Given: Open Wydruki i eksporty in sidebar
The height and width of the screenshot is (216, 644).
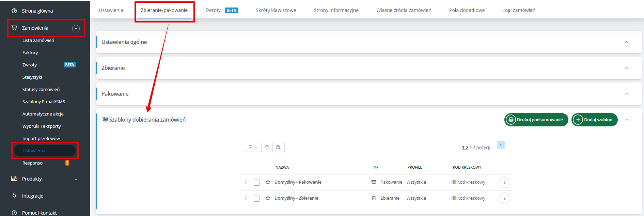Looking at the screenshot, I should (x=42, y=126).
